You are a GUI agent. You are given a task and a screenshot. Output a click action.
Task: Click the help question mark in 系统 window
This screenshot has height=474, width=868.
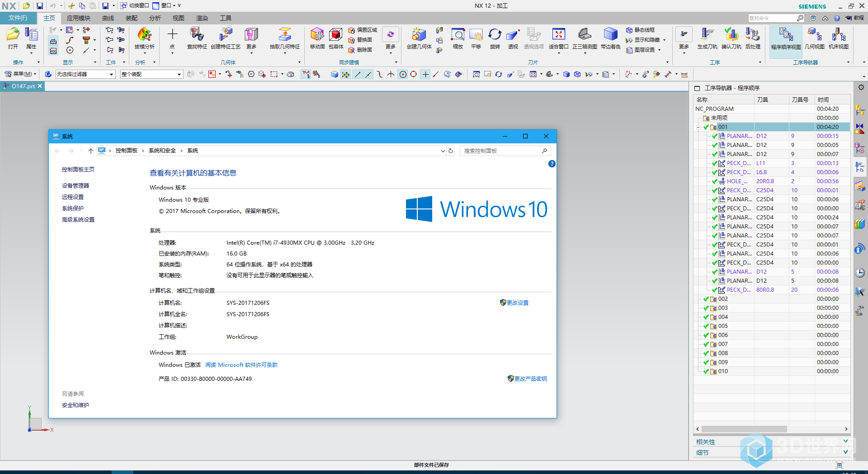pos(552,164)
